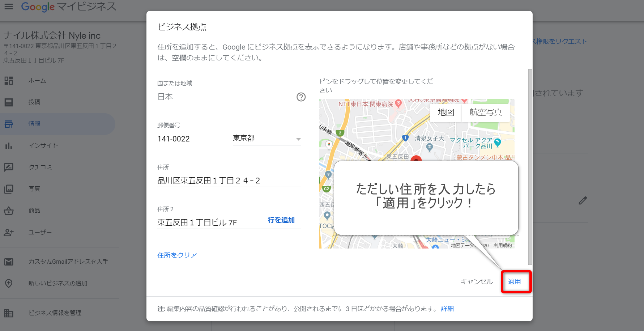Click the dialog vertical scrollbar
Screen dimensions: 644x331
(530, 166)
